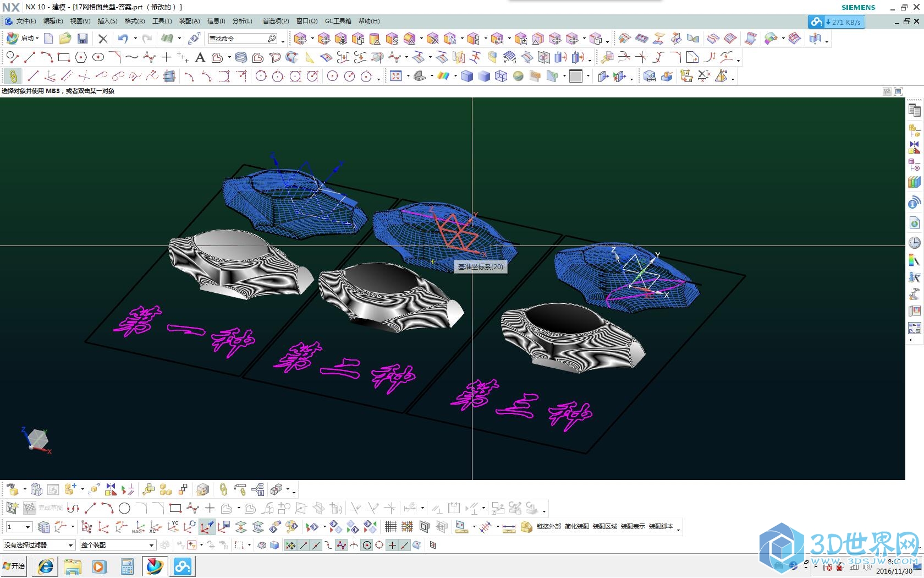Expand the background color dropdown arrow
The image size is (924, 578).
coord(588,76)
